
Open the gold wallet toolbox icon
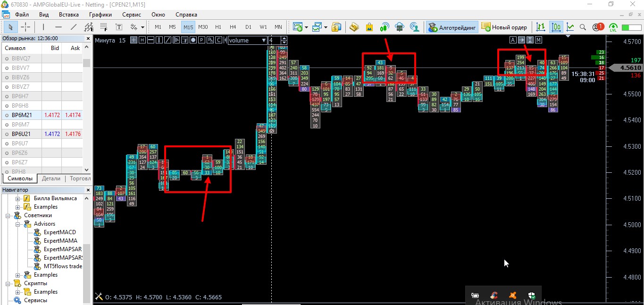coord(354,27)
